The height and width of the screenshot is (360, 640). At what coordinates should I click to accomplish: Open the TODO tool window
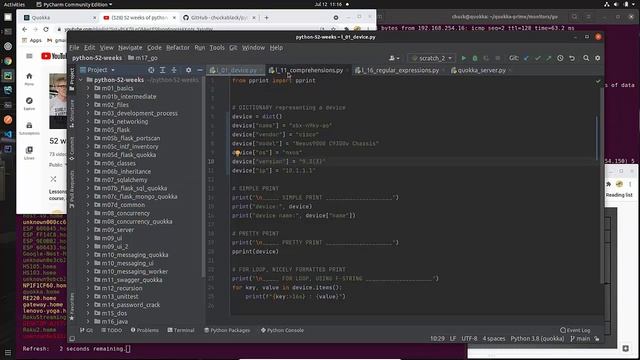click(112, 330)
